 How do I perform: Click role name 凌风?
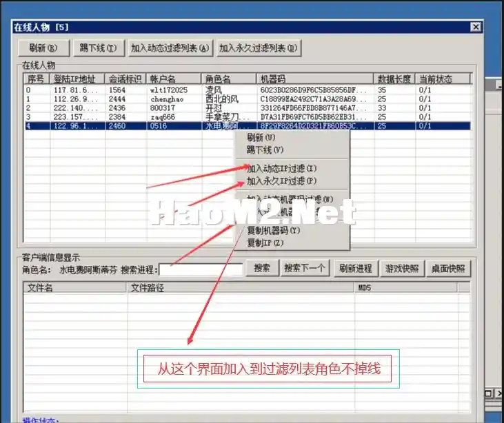click(214, 90)
